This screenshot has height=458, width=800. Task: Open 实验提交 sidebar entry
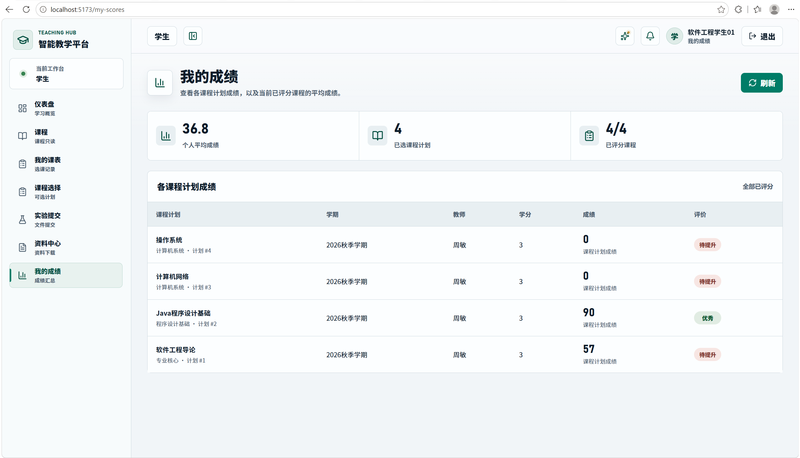tap(66, 220)
